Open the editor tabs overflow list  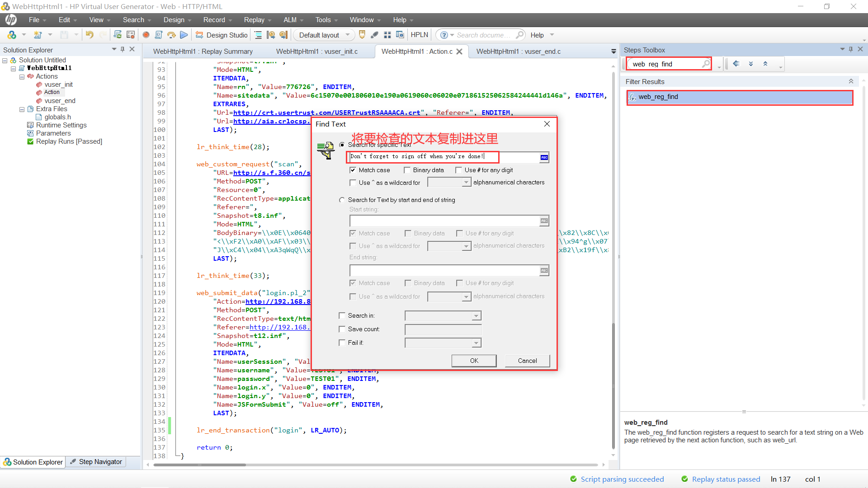coord(613,52)
